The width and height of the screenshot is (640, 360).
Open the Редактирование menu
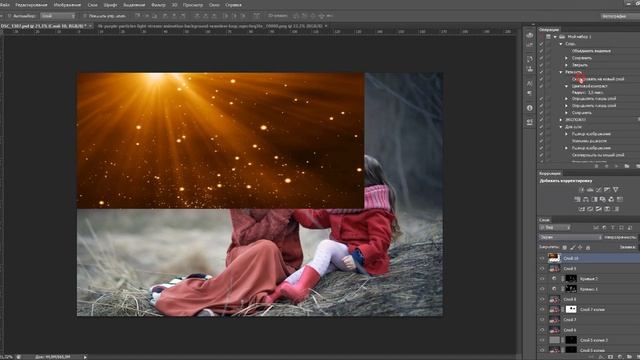click(31, 5)
